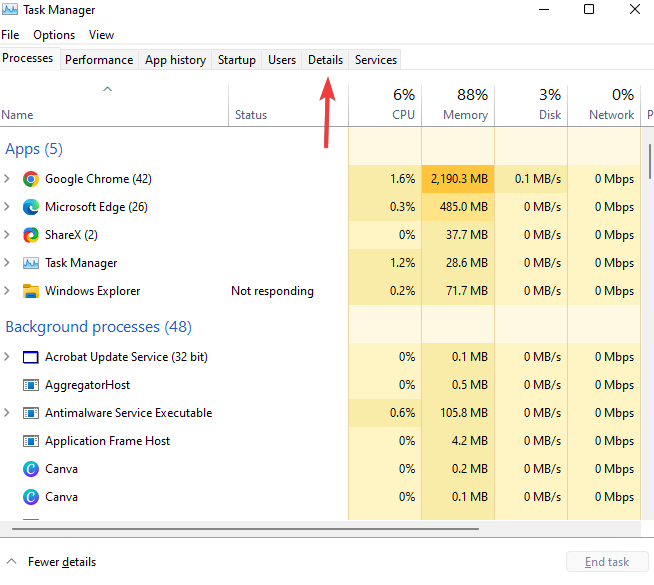Click the AggregatorHost process icon
This screenshot has height=585, width=654.
pos(30,385)
